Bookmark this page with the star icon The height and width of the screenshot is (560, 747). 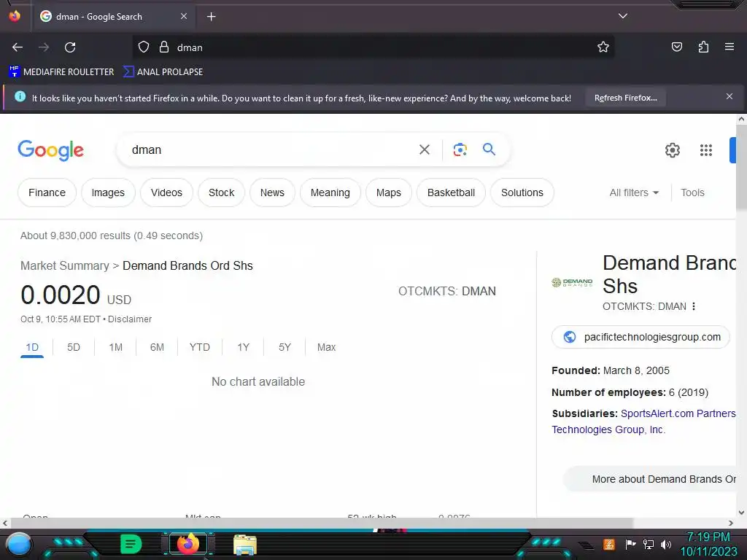coord(603,47)
